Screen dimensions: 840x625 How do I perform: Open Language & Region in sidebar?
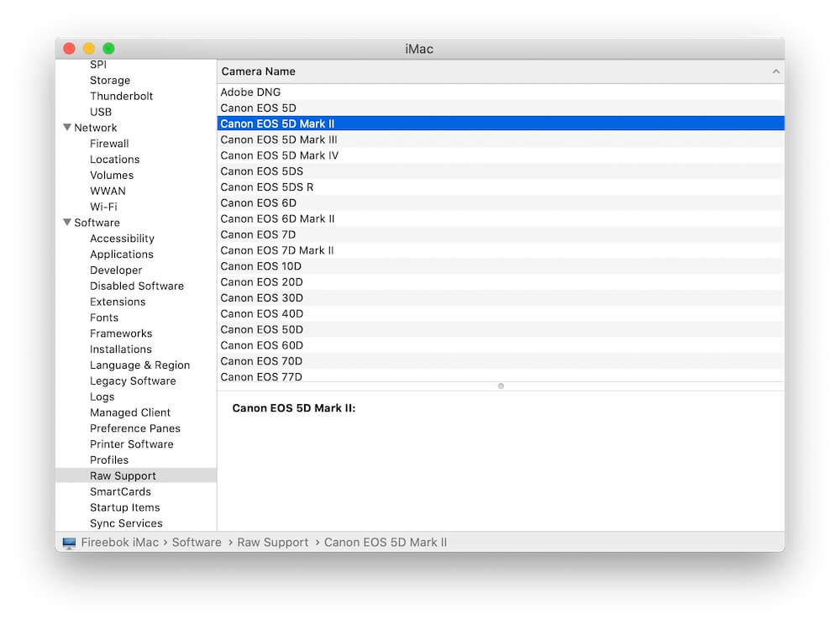click(139, 365)
